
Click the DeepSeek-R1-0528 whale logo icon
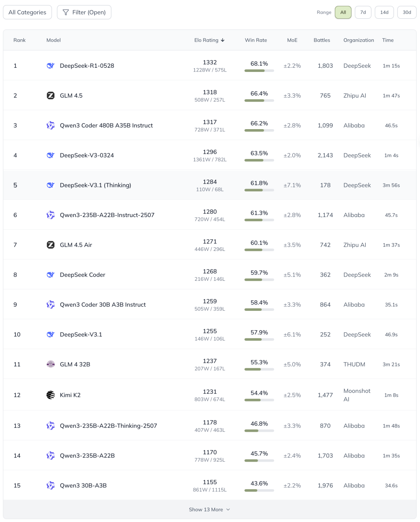51,66
